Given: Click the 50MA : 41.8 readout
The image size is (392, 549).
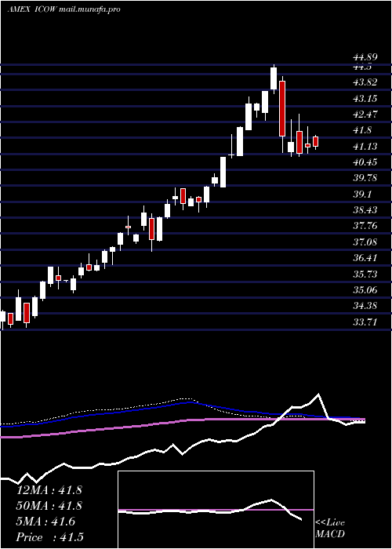Looking at the screenshot, I should [49, 506].
